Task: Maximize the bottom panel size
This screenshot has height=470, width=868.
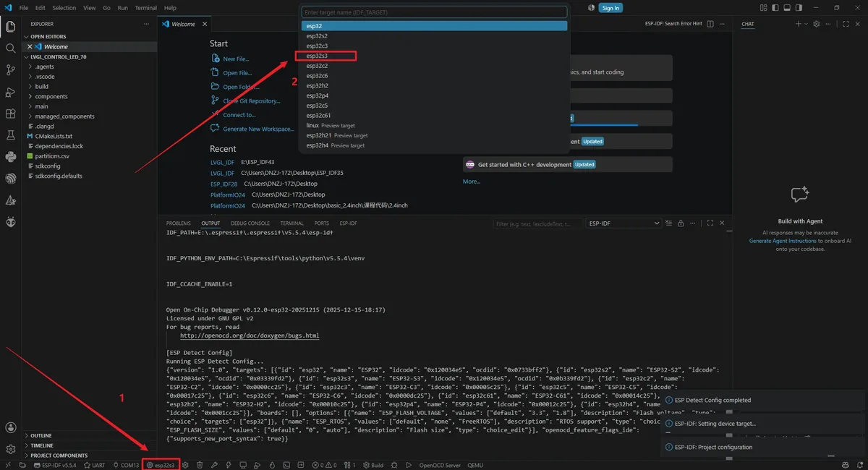Action: pyautogui.click(x=710, y=223)
